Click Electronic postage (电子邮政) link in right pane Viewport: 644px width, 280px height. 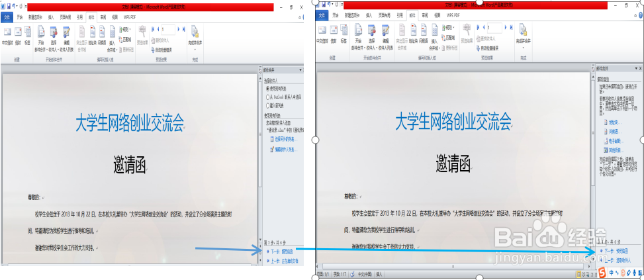click(x=614, y=141)
